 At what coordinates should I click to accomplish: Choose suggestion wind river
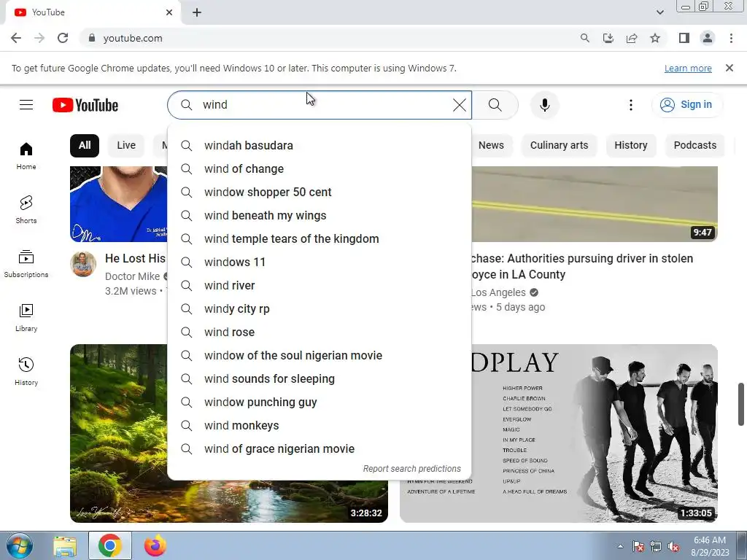(320, 285)
